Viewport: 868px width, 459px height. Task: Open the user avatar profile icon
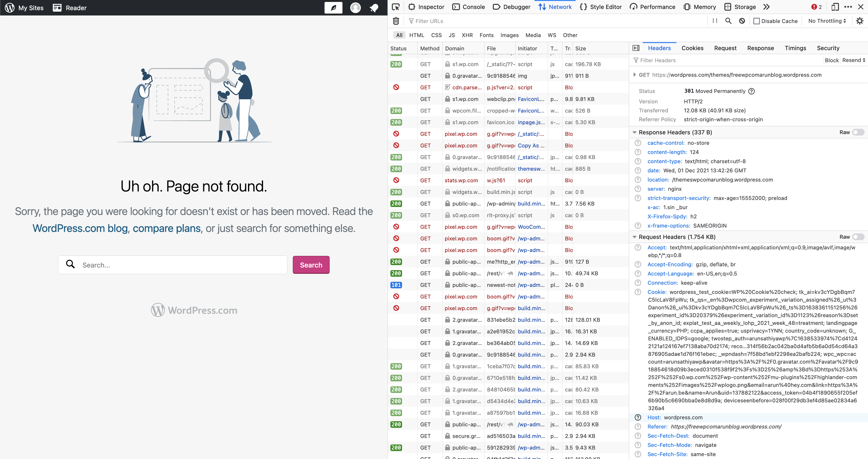tap(356, 8)
